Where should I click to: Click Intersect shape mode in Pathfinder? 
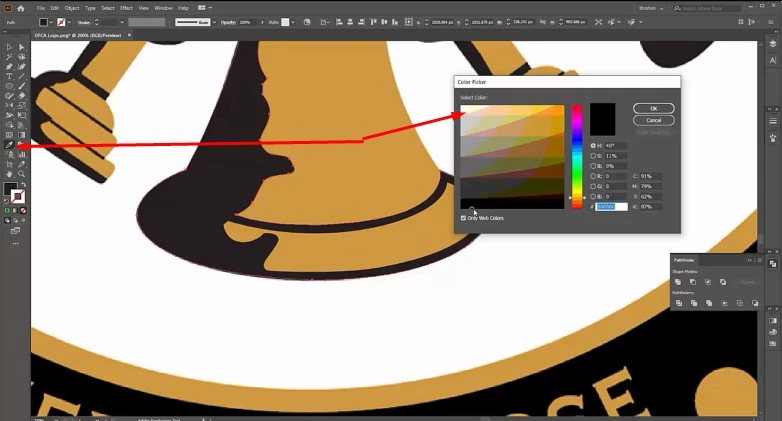click(708, 282)
